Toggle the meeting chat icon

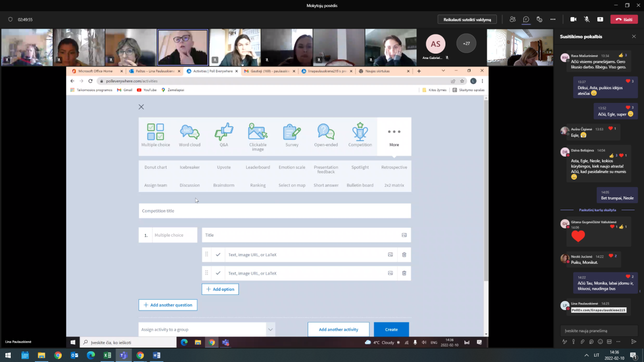526,19
